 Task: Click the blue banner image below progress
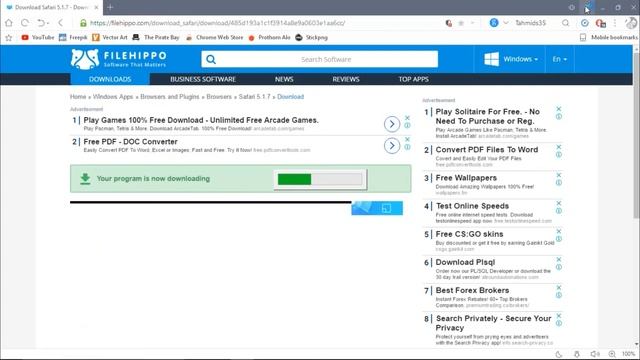click(377, 208)
